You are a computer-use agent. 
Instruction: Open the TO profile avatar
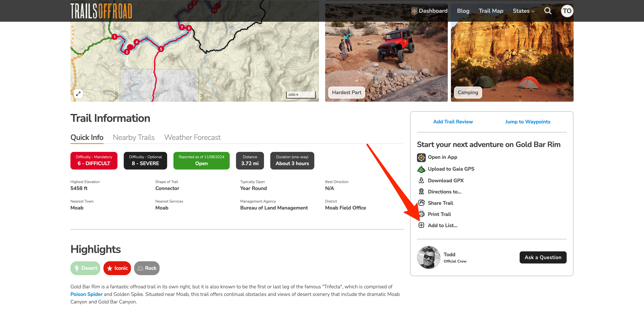tap(567, 11)
